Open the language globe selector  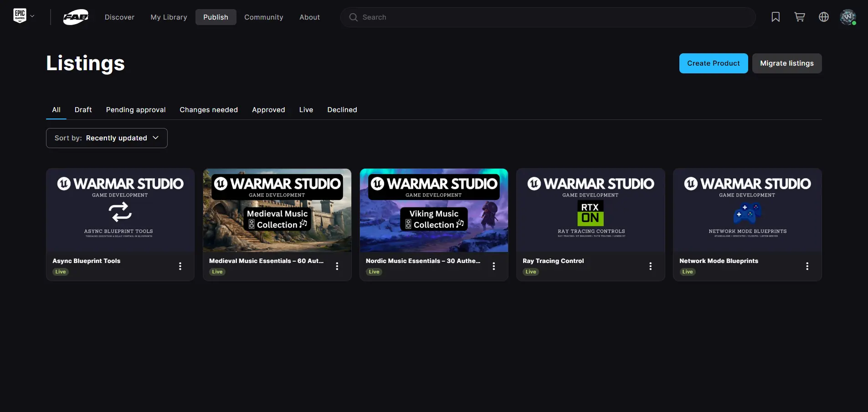tap(824, 17)
